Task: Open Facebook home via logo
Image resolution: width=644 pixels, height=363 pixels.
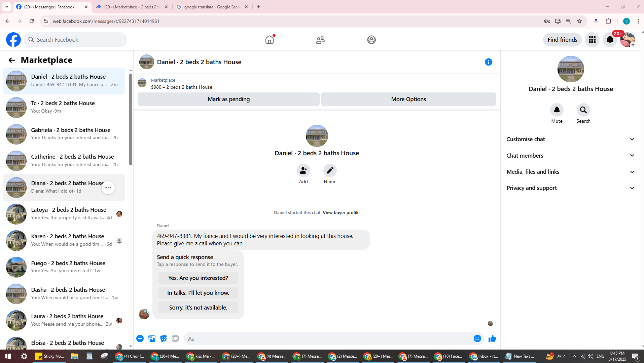Action: (x=13, y=40)
